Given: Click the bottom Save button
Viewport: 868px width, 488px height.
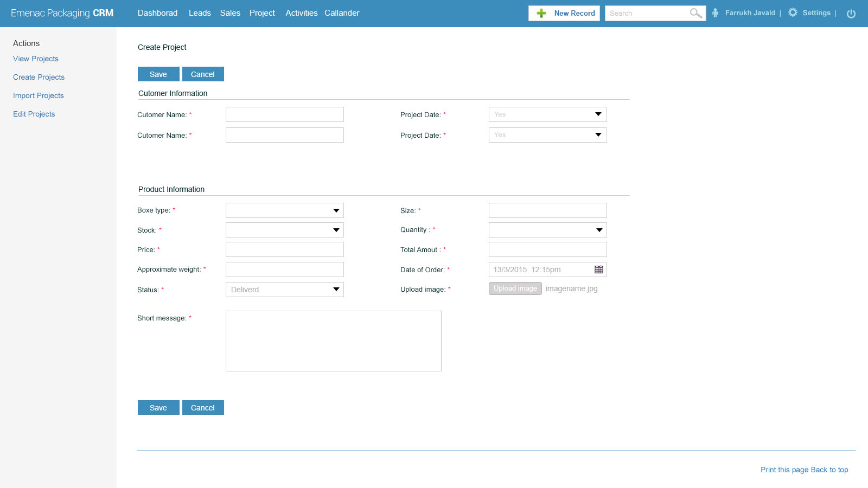Looking at the screenshot, I should click(158, 408).
